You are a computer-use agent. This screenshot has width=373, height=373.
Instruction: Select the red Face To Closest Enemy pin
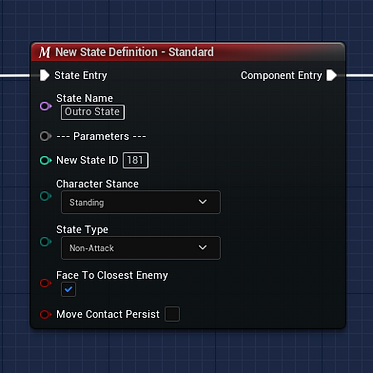click(x=45, y=283)
